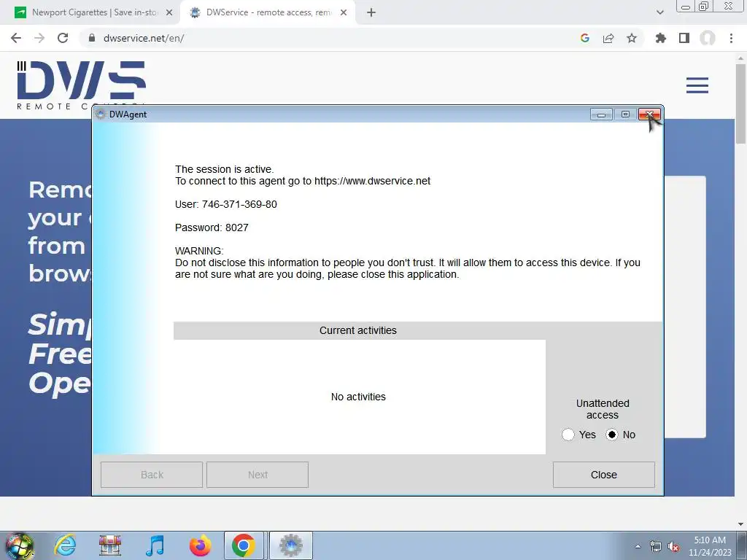Screen dimensions: 747x560
Task: Open the Chrome profile avatar
Action: (x=708, y=38)
